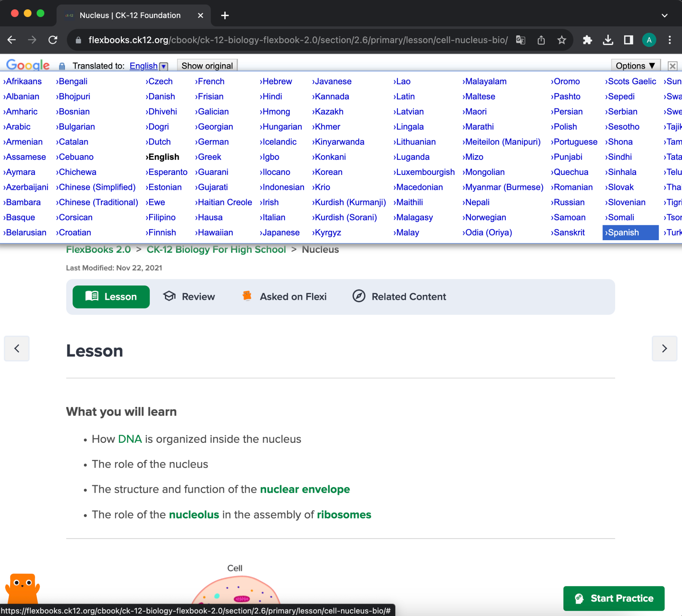This screenshot has width=682, height=616.
Task: Open the Google Translate icon in address bar
Action: click(x=520, y=40)
